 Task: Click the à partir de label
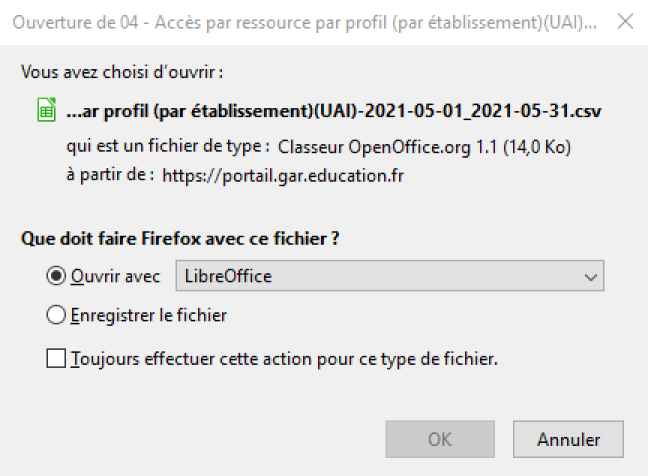pyautogui.click(x=110, y=175)
